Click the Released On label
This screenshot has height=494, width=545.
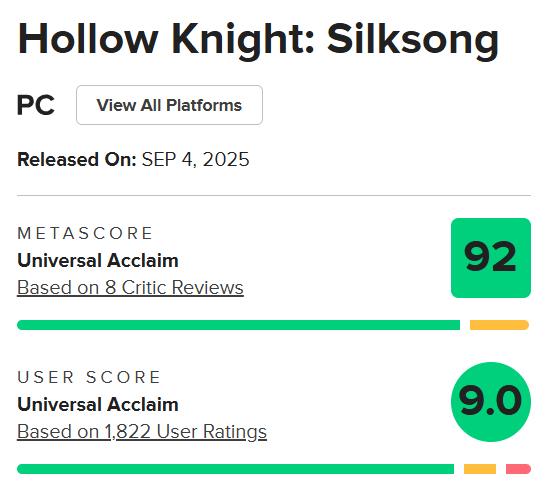[76, 160]
